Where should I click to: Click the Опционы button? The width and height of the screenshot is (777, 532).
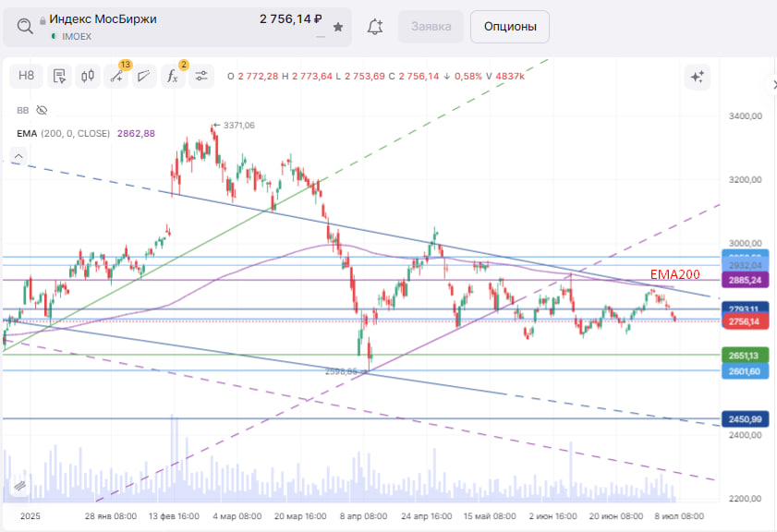tap(509, 27)
